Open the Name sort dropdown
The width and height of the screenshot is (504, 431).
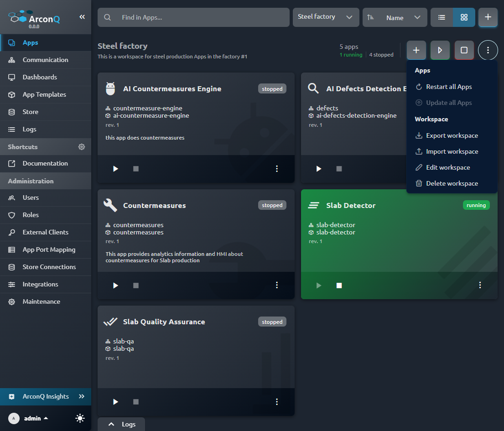coord(395,17)
